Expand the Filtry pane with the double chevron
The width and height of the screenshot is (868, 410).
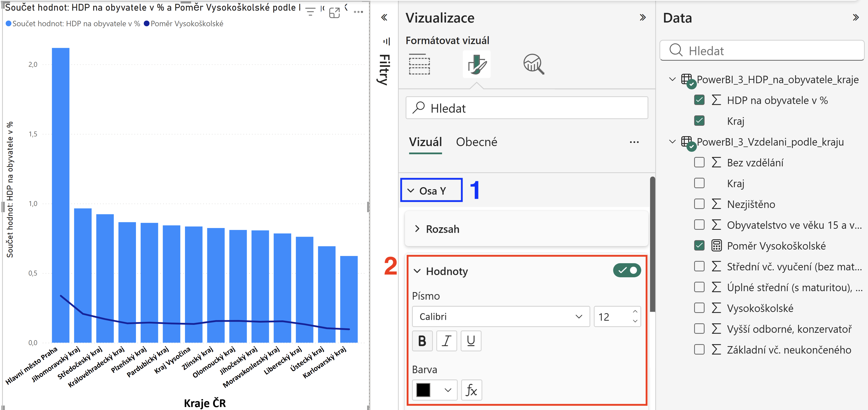(x=384, y=18)
